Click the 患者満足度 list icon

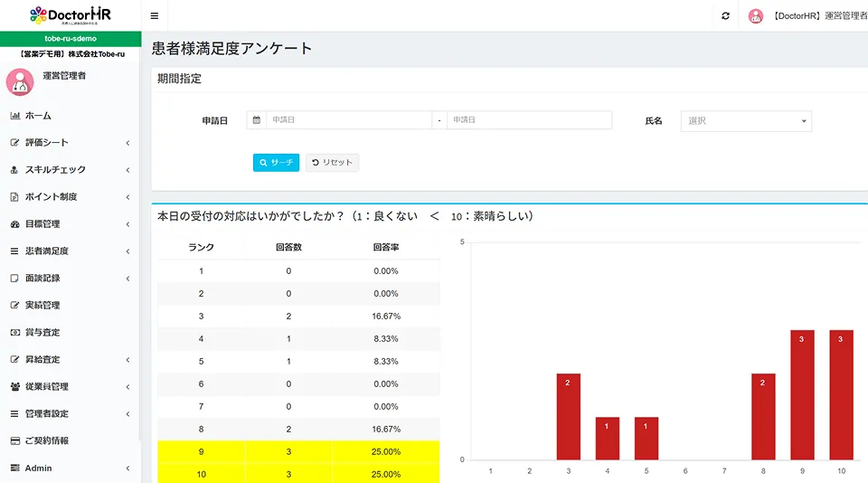(15, 251)
